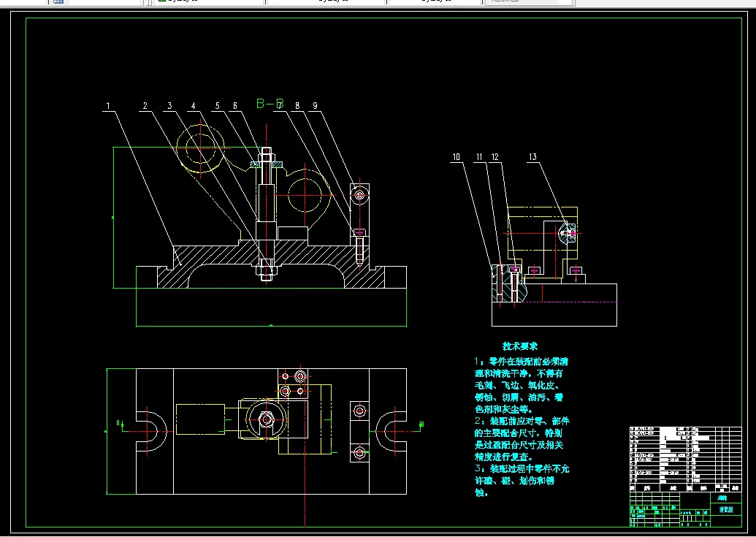The image size is (756, 537).
Task: Click part callout number 10 in side view
Action: 456,157
